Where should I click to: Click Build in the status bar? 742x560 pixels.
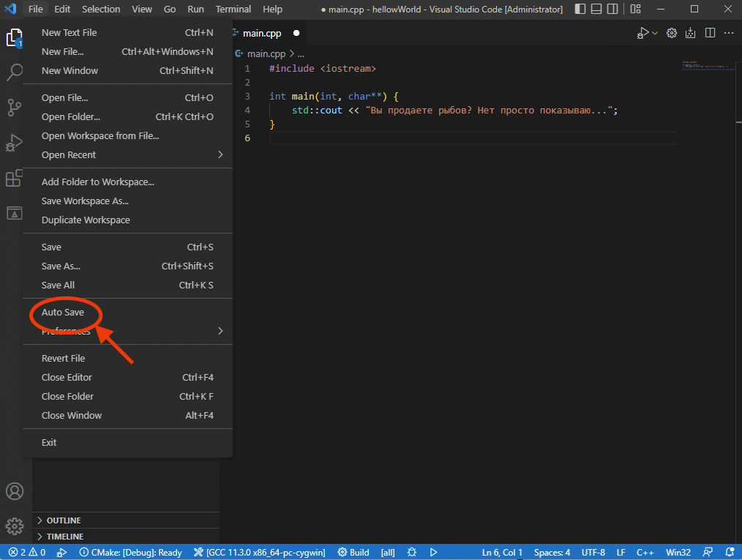click(x=353, y=552)
